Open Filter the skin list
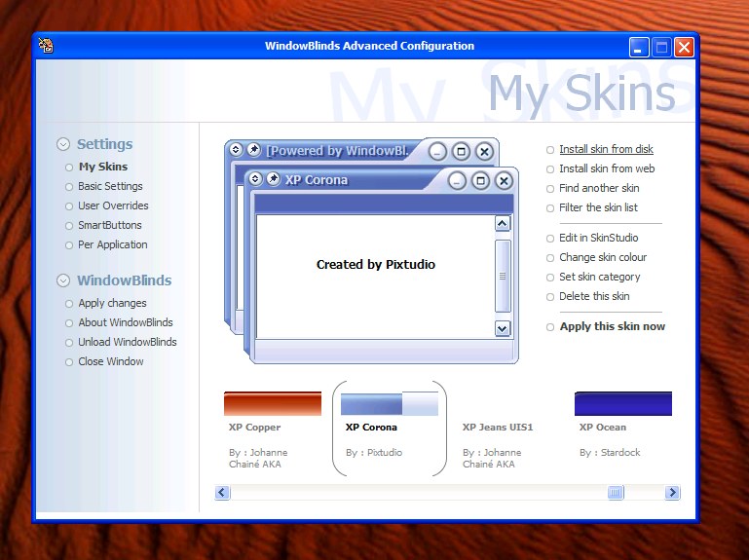Image resolution: width=749 pixels, height=560 pixels. (x=599, y=207)
